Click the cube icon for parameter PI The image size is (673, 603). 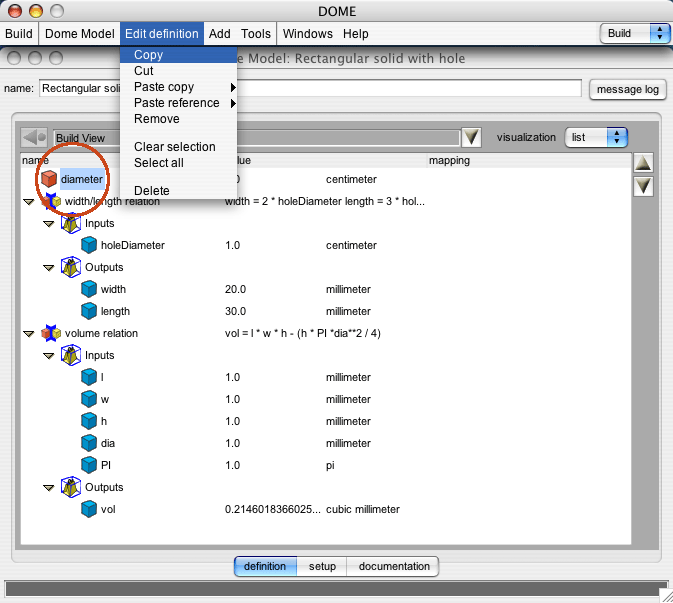click(89, 465)
